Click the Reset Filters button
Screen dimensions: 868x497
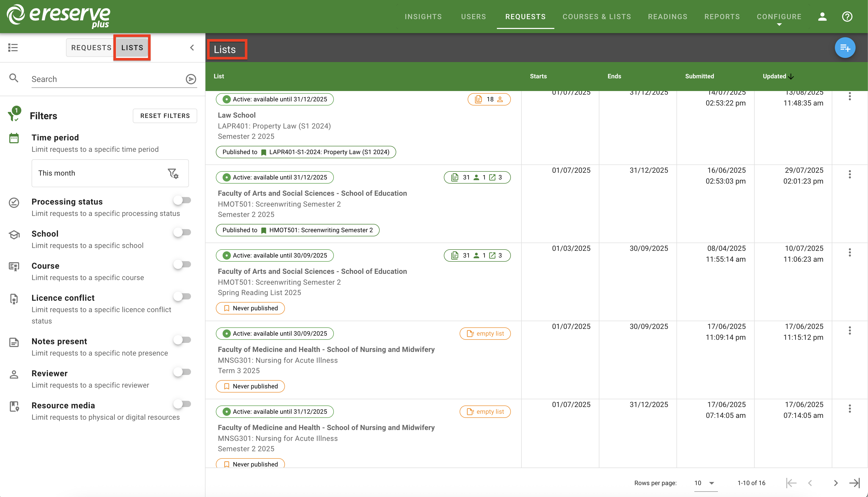click(165, 116)
